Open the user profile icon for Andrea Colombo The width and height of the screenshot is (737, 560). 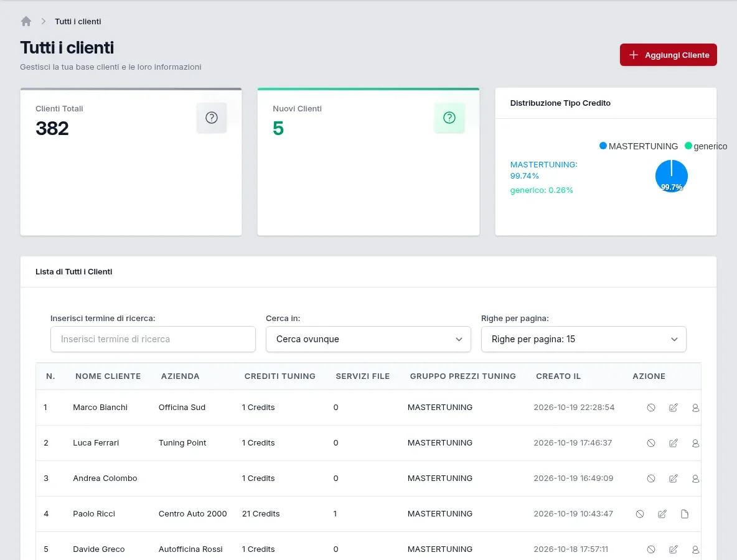coord(696,478)
